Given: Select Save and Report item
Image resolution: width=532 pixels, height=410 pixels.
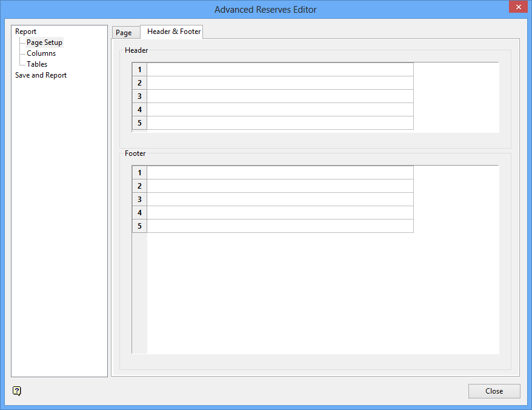Looking at the screenshot, I should (41, 75).
